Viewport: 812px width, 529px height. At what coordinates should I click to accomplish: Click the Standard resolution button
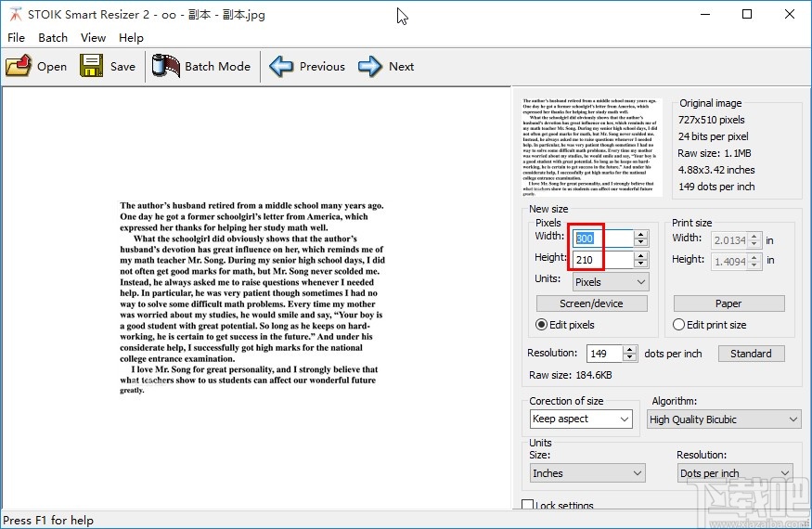(751, 354)
